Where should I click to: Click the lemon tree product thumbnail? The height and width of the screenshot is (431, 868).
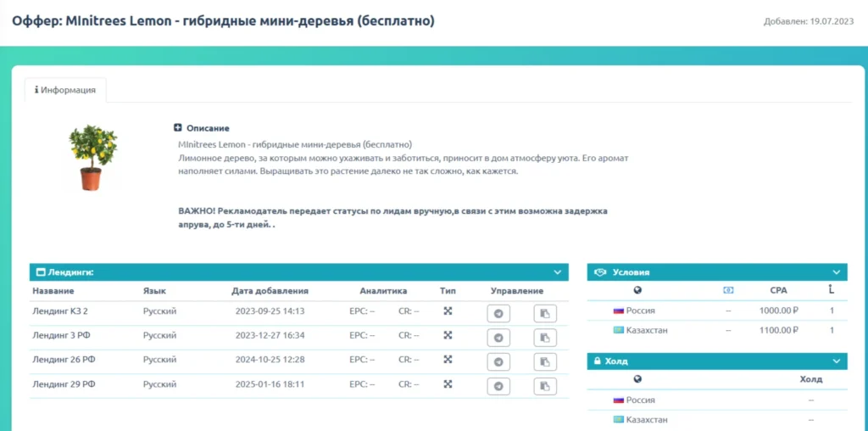click(x=92, y=158)
